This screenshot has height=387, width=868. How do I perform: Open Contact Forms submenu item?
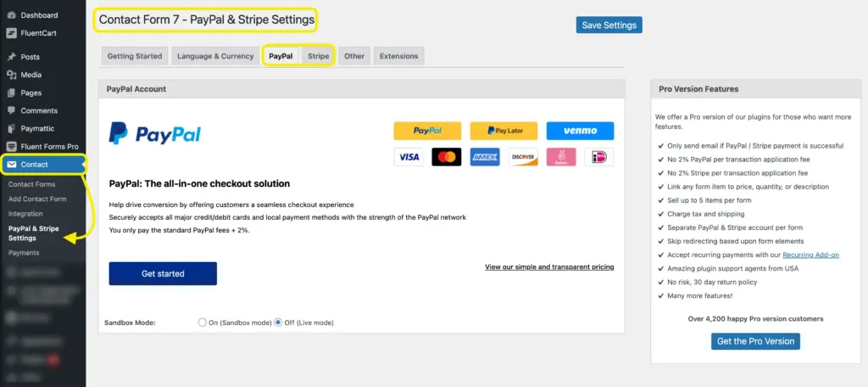tap(31, 184)
